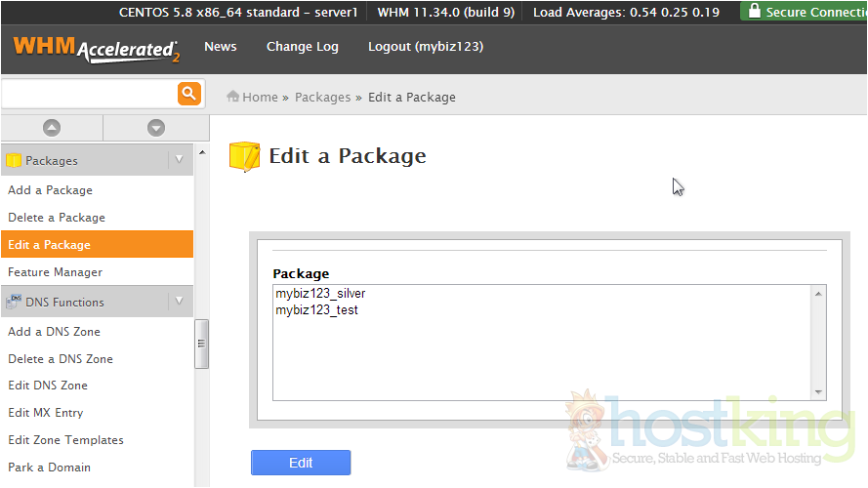Click the Secure Connection lock icon
Image resolution: width=868 pixels, height=488 pixels.
coord(753,12)
